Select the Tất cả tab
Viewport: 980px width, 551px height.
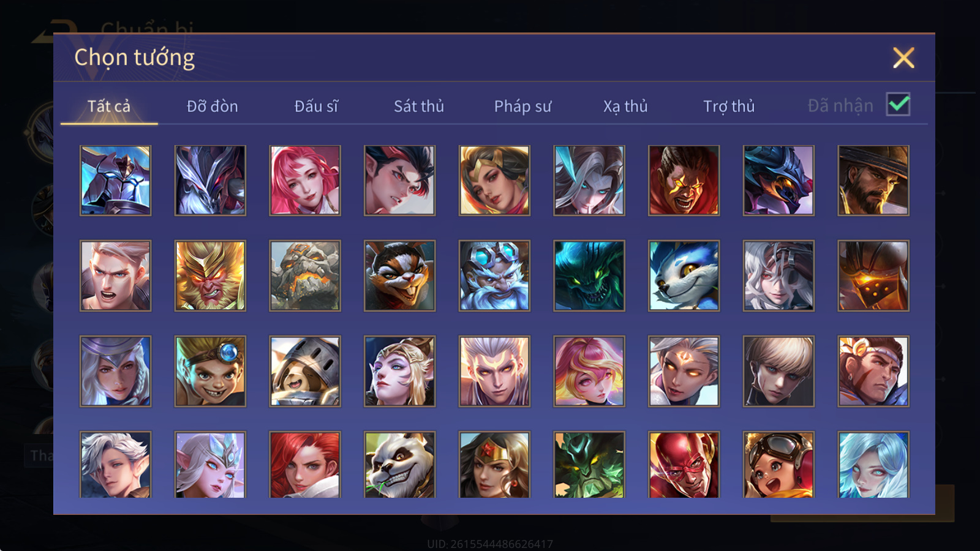[109, 106]
